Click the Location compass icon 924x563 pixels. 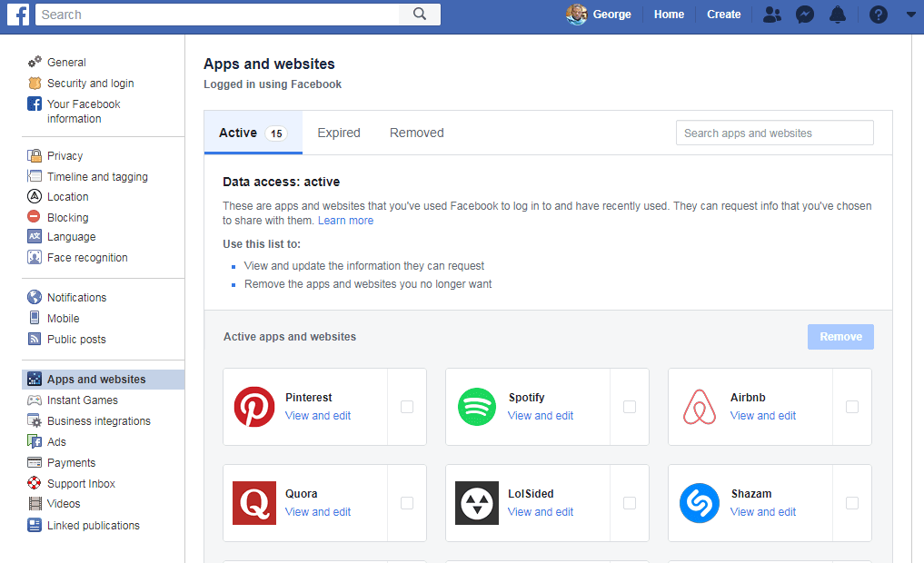click(x=35, y=196)
